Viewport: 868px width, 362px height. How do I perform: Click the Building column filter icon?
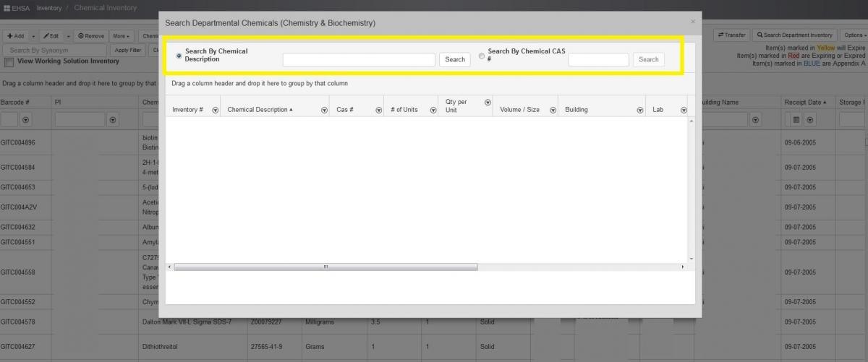pyautogui.click(x=640, y=110)
